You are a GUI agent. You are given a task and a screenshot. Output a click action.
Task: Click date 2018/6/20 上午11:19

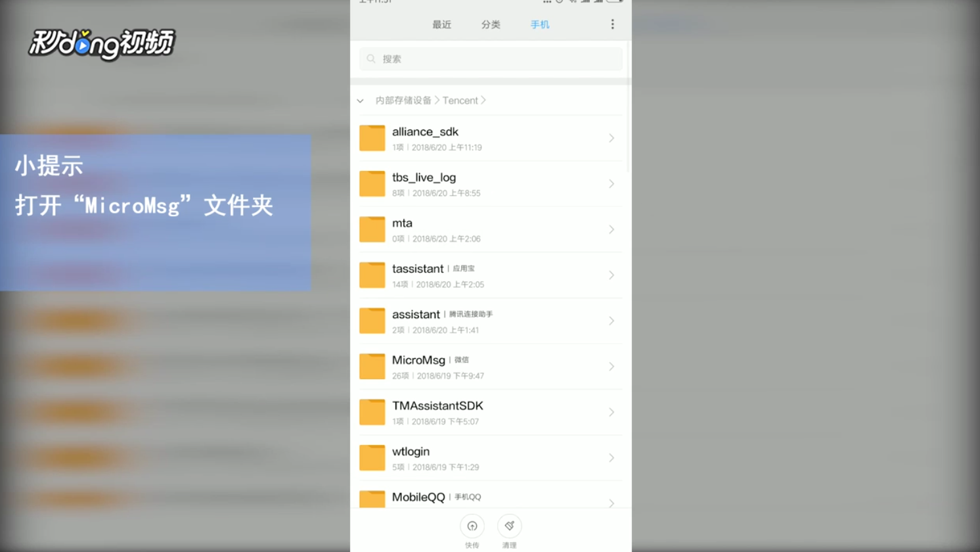(447, 148)
